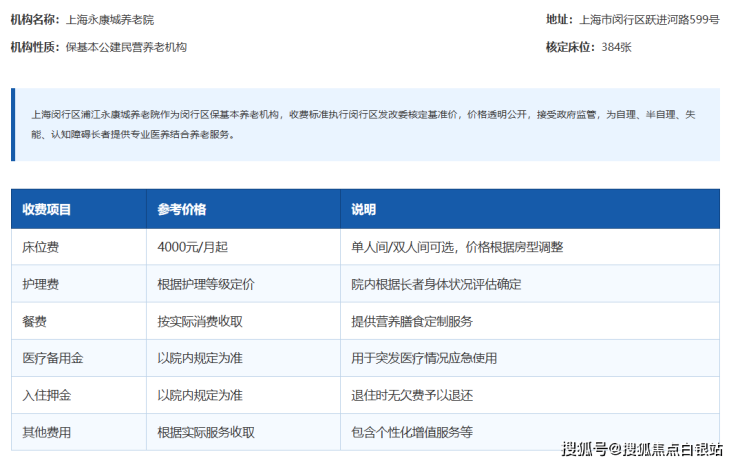This screenshot has width=740, height=465.
Task: Click the note 单人间/双人间可选，价格根据房型调整
Action: [457, 247]
